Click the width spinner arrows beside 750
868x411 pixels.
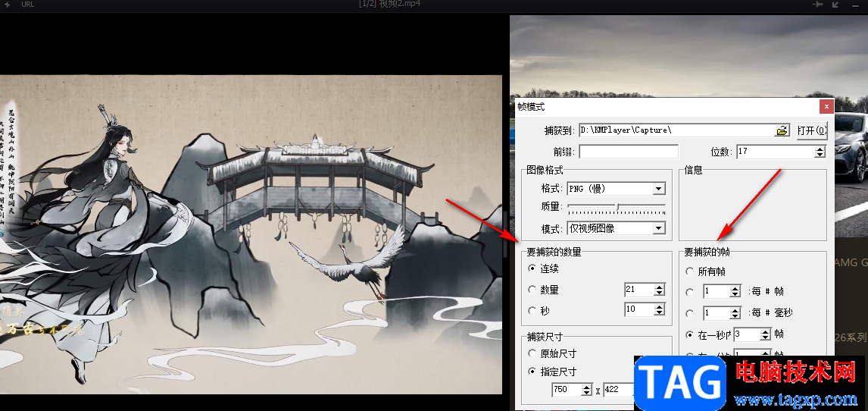point(587,390)
